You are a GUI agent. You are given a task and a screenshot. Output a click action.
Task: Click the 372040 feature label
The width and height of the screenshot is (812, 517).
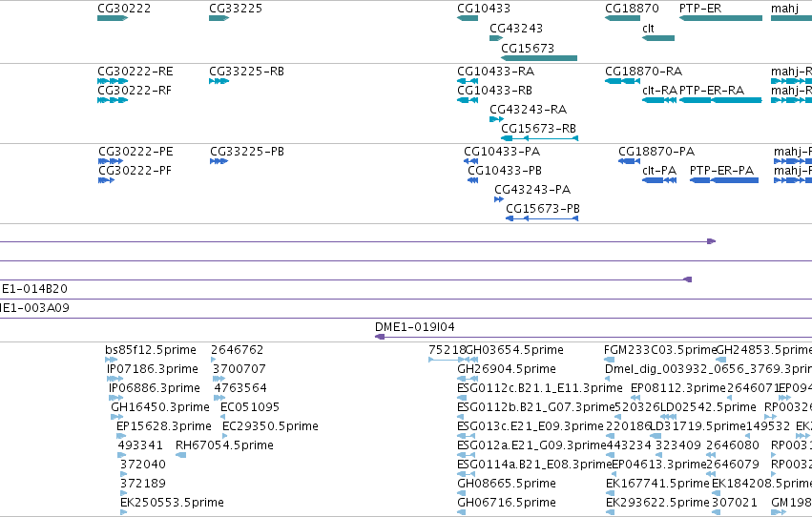tap(143, 465)
